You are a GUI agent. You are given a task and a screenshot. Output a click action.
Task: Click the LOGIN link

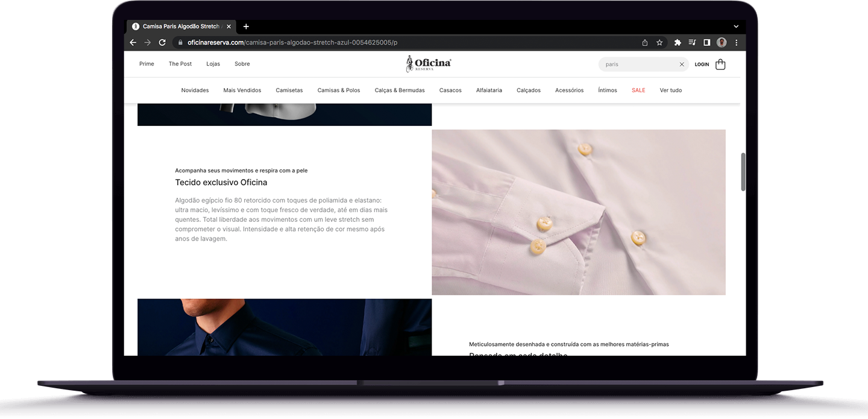coord(702,65)
